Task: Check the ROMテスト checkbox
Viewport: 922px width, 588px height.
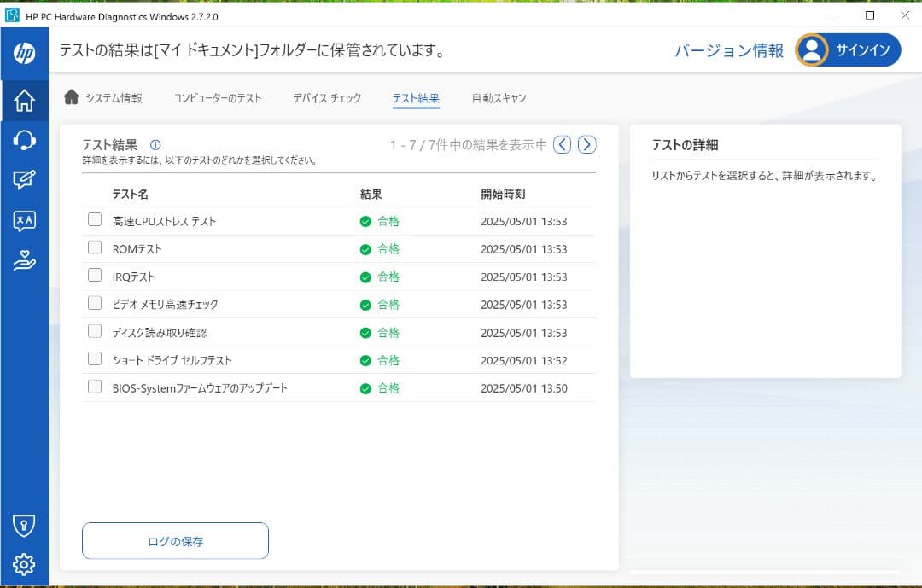Action: pos(94,247)
